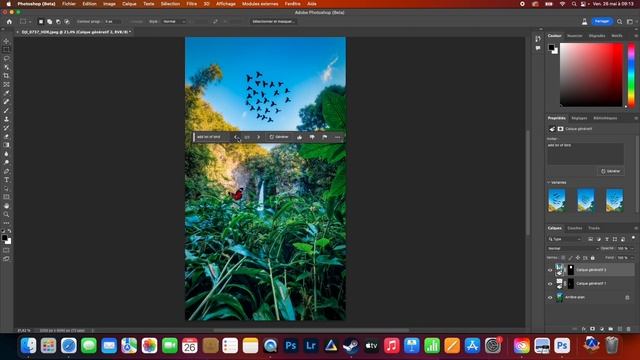
Task: Open the Sélection menu
Action: tap(170, 4)
